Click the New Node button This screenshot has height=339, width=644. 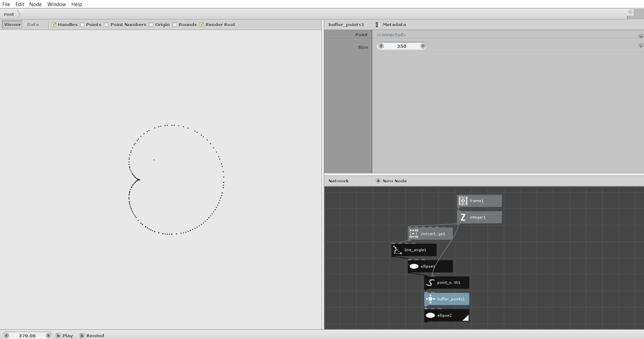click(392, 181)
